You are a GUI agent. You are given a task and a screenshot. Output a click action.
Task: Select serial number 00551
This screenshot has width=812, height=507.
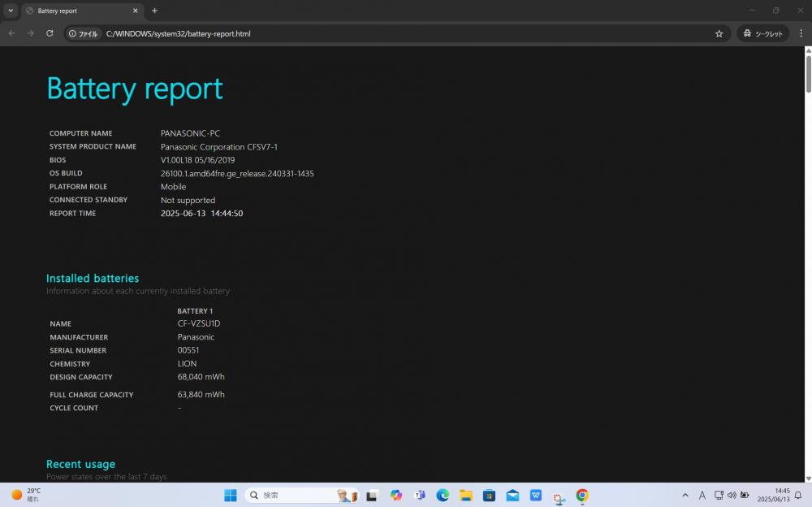(x=188, y=350)
